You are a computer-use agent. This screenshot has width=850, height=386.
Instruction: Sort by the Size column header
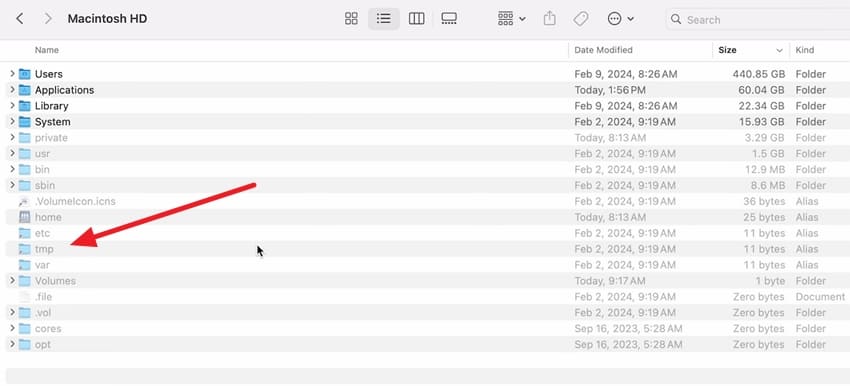point(727,50)
